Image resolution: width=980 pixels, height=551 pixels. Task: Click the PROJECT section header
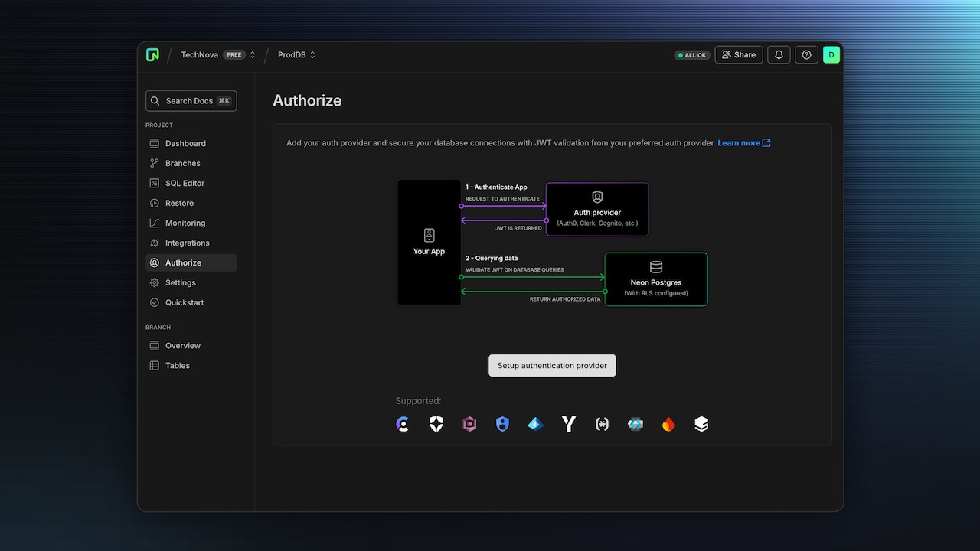click(159, 125)
